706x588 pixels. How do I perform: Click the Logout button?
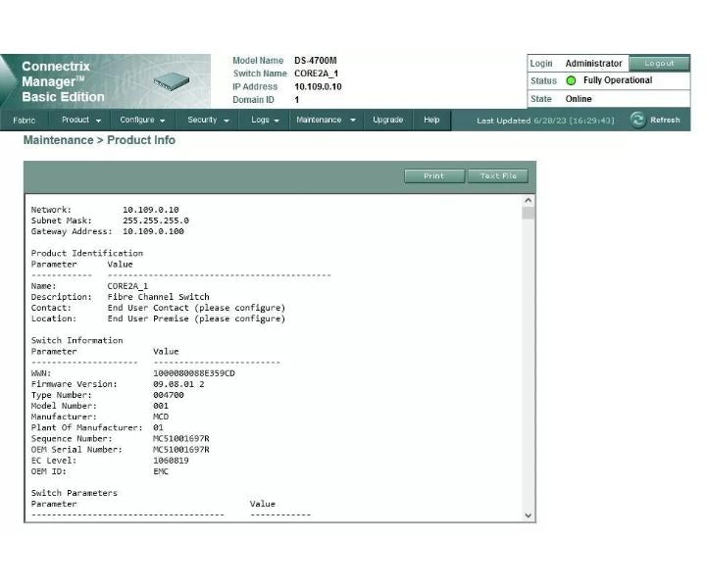[x=659, y=64]
